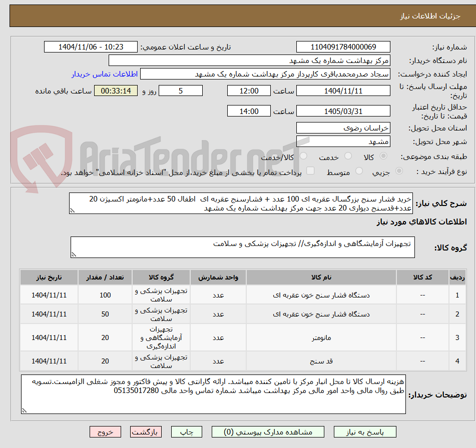The height and width of the screenshot is (448, 476).
Task: Click the ردیف column header
Action: [457, 277]
